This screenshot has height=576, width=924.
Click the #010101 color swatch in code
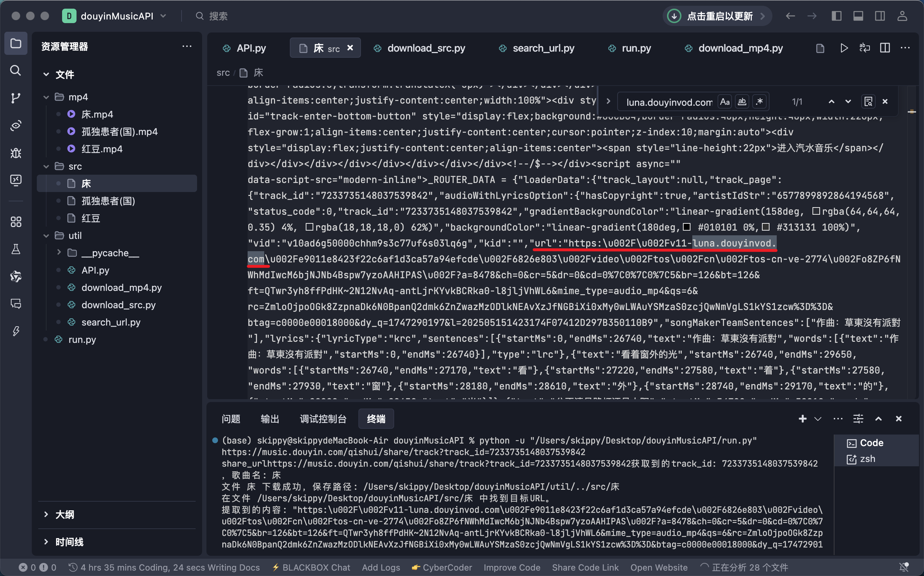[687, 227]
